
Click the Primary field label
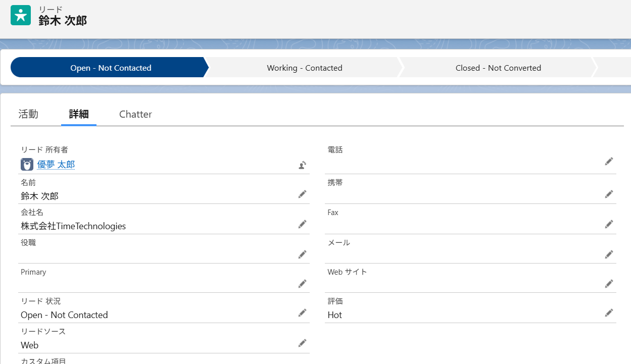(x=33, y=272)
